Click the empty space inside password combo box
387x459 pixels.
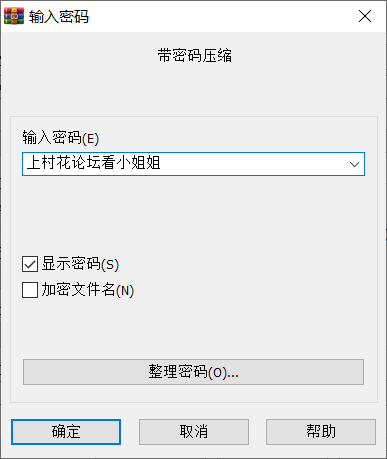click(253, 164)
